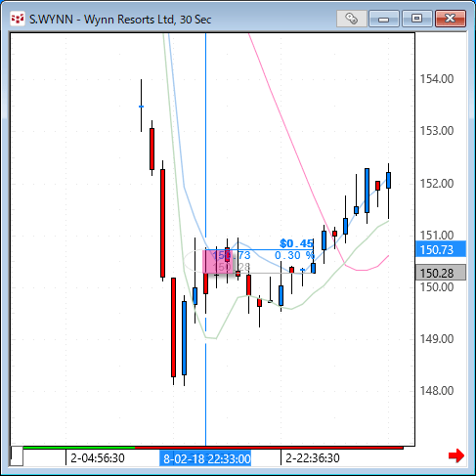
Task: Close the S.WYNN chart window
Action: (x=451, y=19)
